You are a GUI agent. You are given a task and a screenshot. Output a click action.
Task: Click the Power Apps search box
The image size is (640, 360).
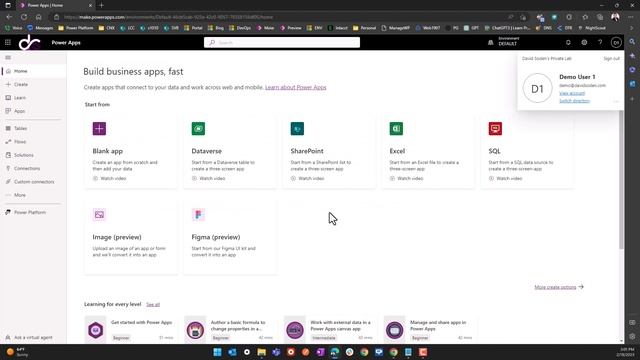pyautogui.click(x=282, y=42)
